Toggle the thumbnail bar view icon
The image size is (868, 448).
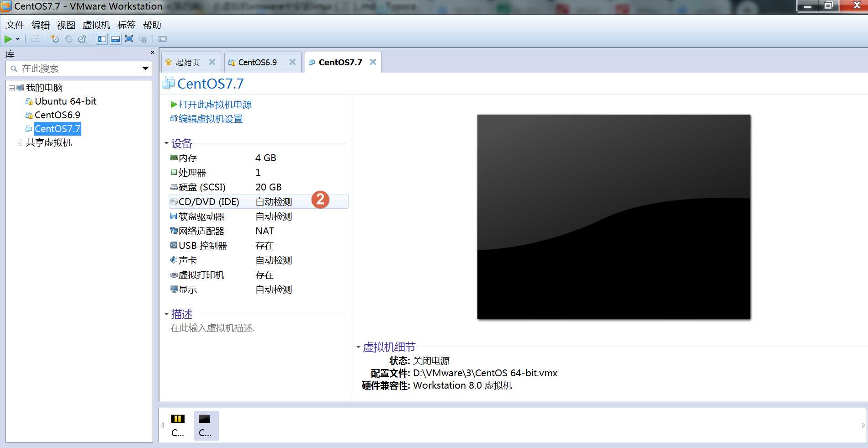pyautogui.click(x=116, y=39)
